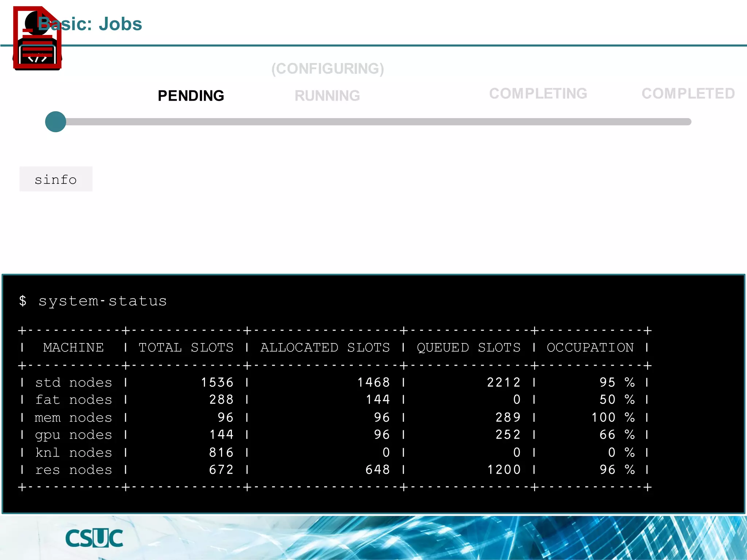747x560 pixels.
Task: Click the ALLOCATED SLOTS column header
Action: 325,347
